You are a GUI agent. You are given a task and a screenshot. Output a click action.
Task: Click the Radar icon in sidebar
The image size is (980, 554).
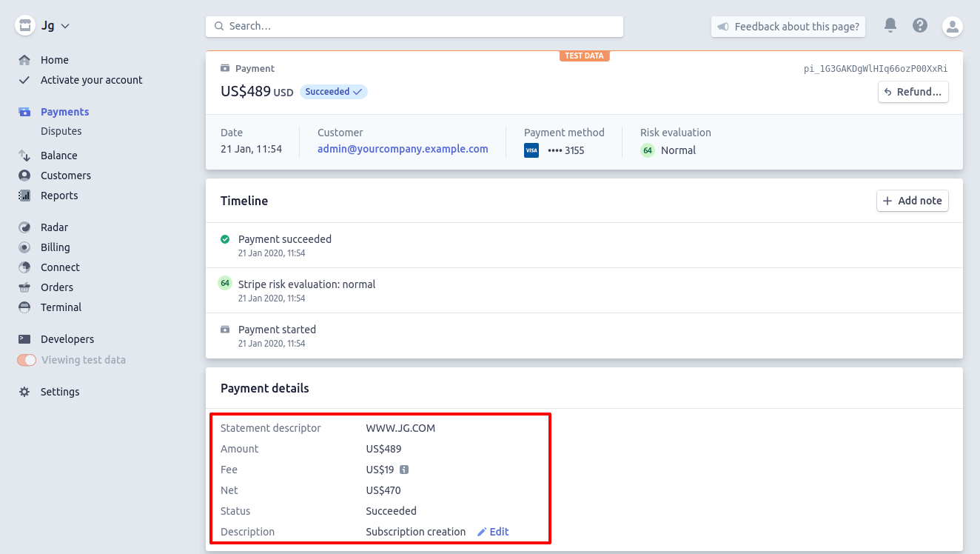(24, 227)
